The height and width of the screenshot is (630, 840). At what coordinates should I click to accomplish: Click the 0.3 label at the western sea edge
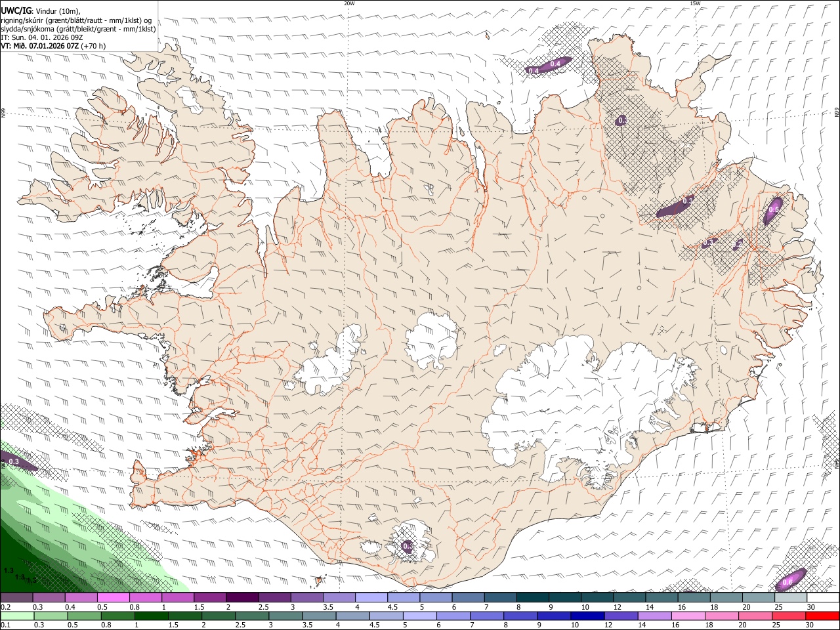click(x=14, y=462)
